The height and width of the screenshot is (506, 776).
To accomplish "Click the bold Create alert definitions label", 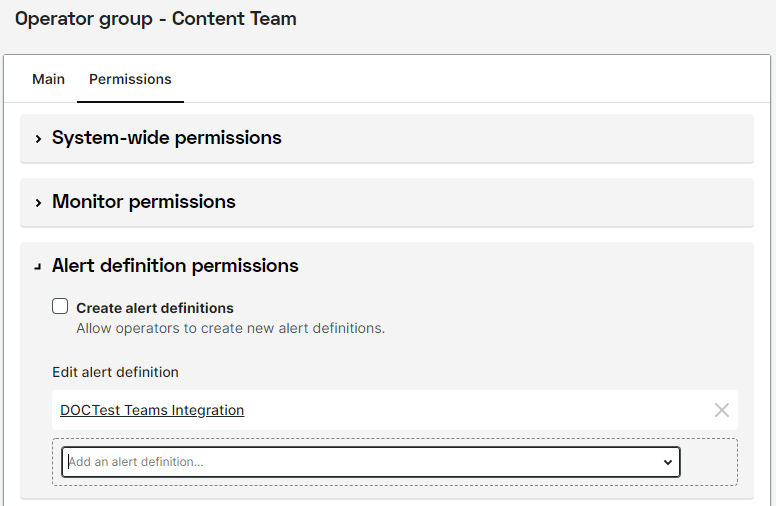I will [x=155, y=308].
